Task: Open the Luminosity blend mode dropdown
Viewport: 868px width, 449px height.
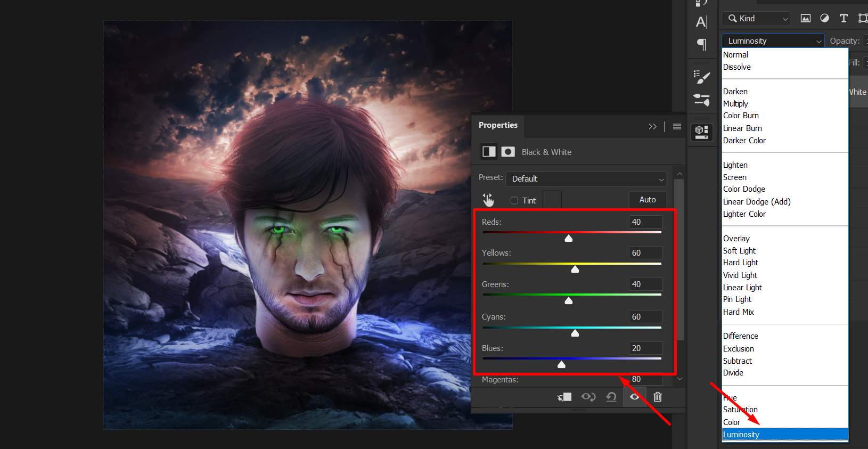Action: 773,41
